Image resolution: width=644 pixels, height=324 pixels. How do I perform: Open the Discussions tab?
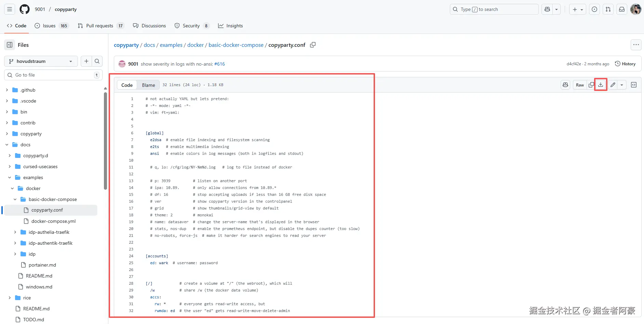pos(149,26)
